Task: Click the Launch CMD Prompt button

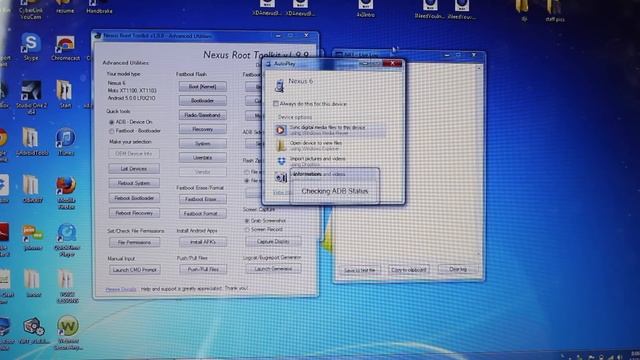Action: point(134,270)
